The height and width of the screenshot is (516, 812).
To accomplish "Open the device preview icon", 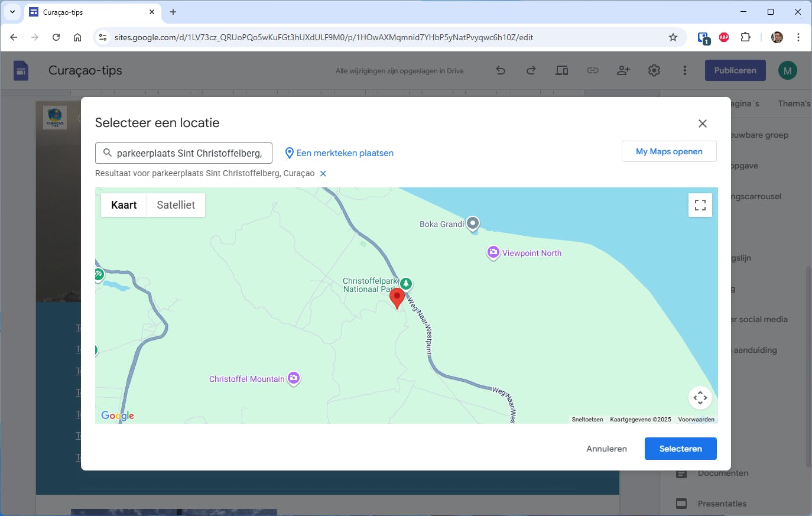I will click(562, 70).
